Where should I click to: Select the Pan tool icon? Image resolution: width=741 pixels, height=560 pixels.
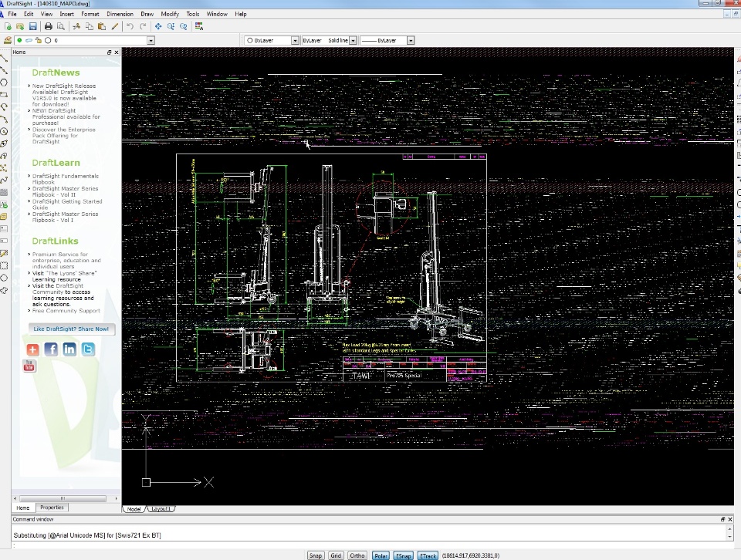click(x=158, y=26)
